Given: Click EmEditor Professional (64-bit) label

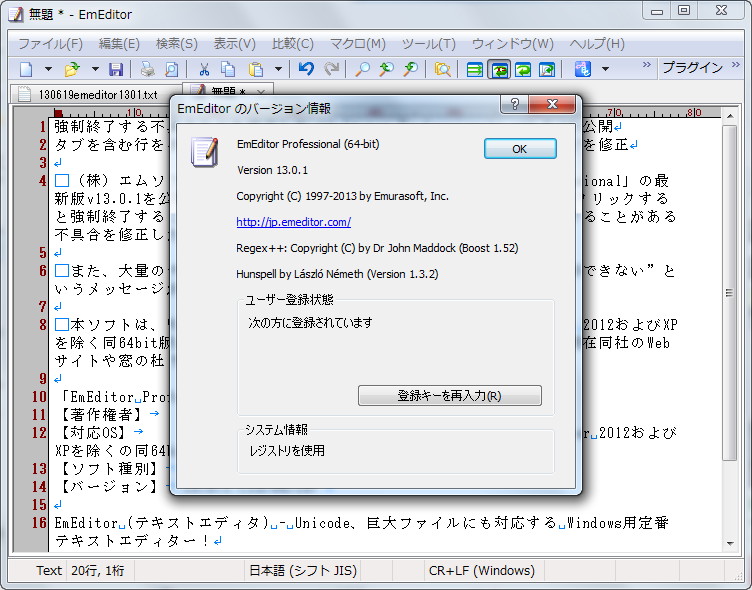Looking at the screenshot, I should pyautogui.click(x=308, y=144).
